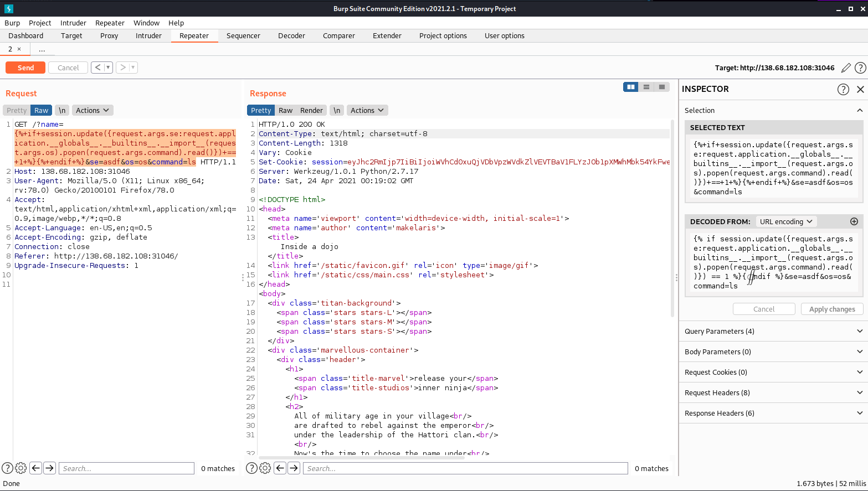Switch to the Target tab

pyautogui.click(x=71, y=35)
